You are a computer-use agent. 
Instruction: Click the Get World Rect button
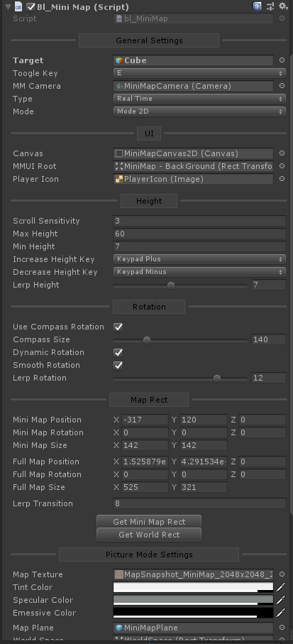pyautogui.click(x=149, y=535)
